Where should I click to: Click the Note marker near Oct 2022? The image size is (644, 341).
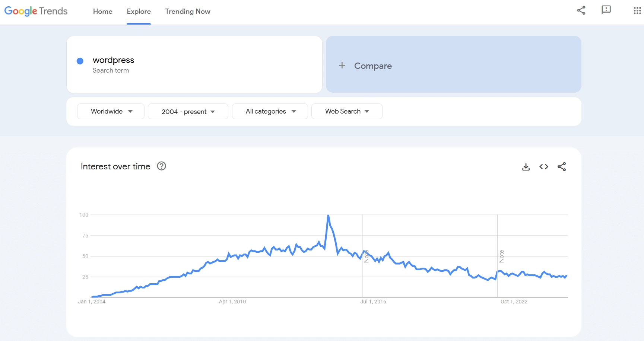click(x=501, y=256)
